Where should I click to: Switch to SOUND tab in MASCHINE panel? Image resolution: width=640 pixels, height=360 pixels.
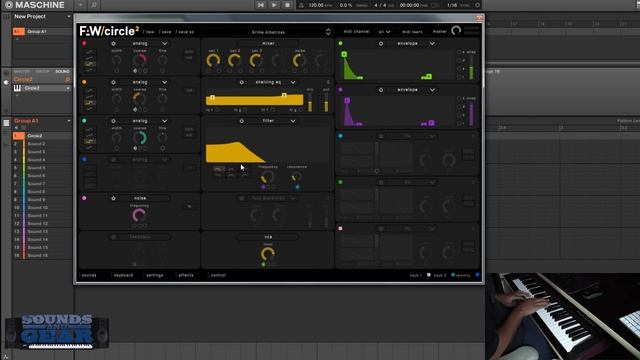[x=62, y=71]
